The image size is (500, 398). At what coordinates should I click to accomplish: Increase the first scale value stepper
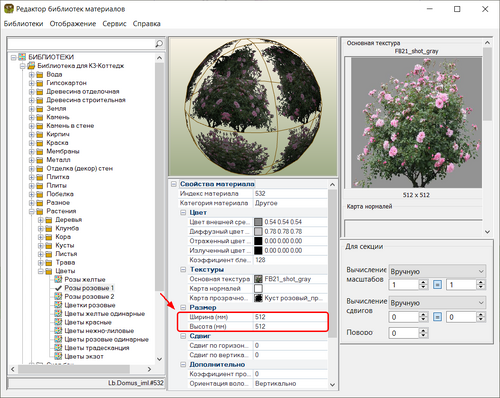(423, 282)
